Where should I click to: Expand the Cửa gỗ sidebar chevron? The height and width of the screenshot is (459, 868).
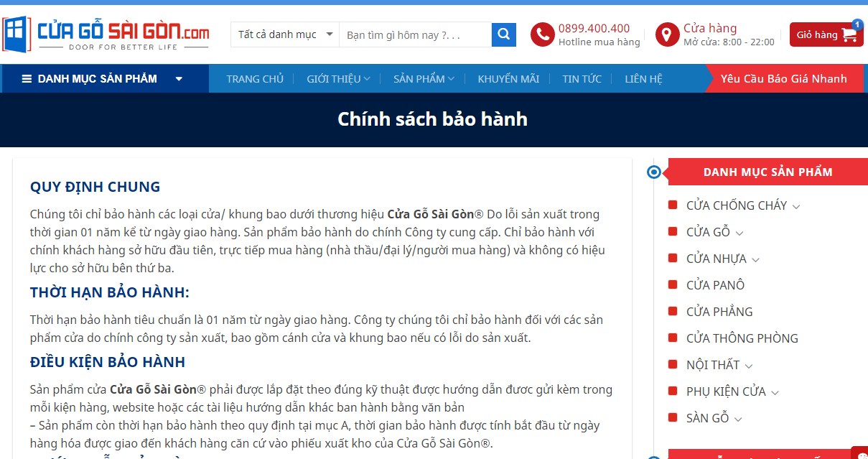(x=739, y=233)
